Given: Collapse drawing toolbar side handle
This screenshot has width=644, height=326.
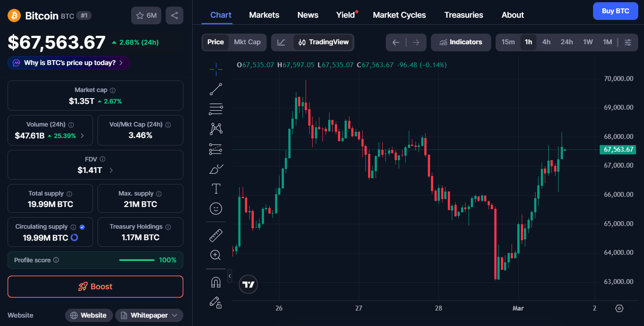Looking at the screenshot, I should pos(229,276).
